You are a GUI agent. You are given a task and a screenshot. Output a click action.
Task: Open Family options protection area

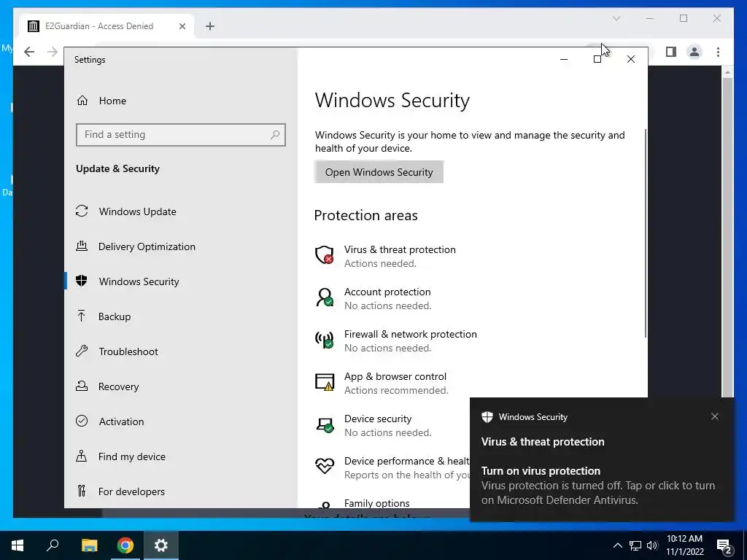[377, 503]
